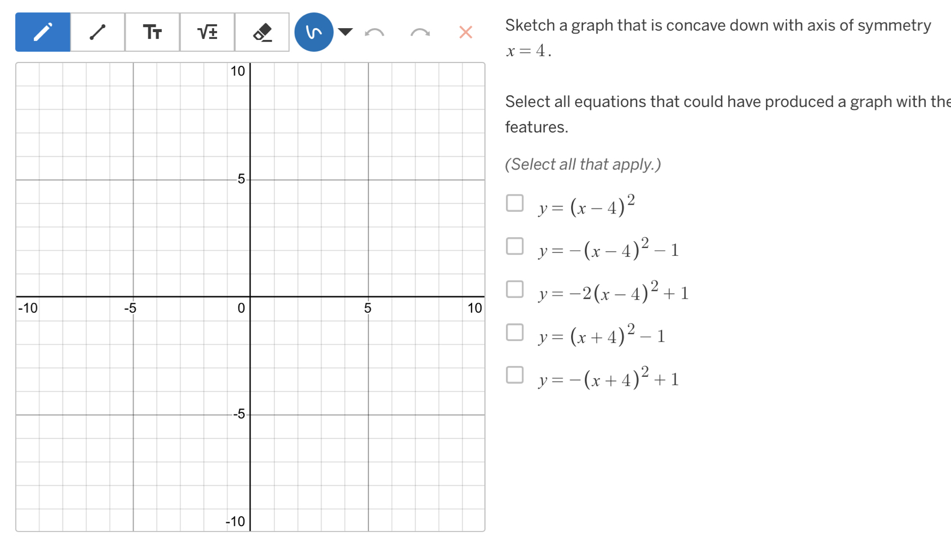The width and height of the screenshot is (951, 560).
Task: Activate the eraser tool
Action: click(x=262, y=32)
